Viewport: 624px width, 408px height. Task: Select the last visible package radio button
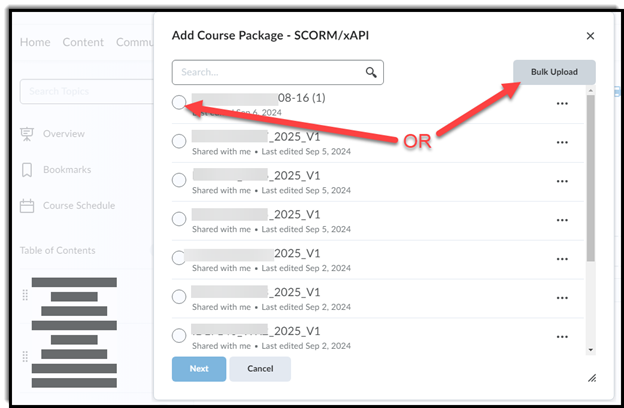click(179, 335)
